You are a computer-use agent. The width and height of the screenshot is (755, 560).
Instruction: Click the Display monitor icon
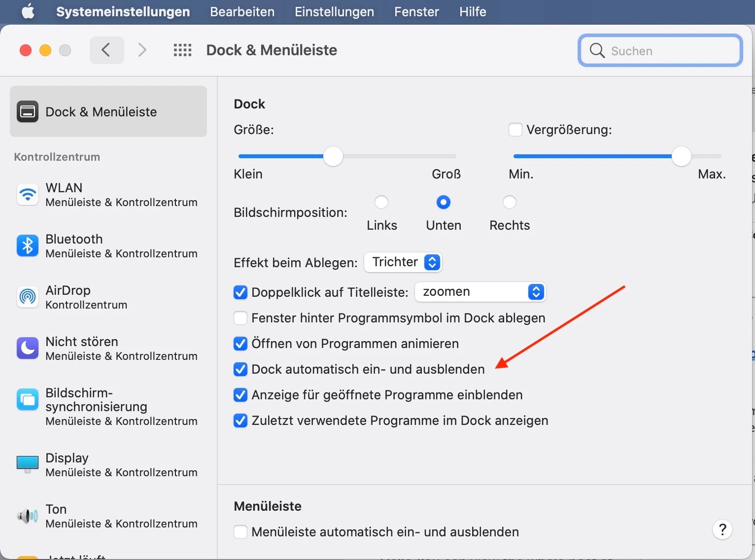point(28,464)
